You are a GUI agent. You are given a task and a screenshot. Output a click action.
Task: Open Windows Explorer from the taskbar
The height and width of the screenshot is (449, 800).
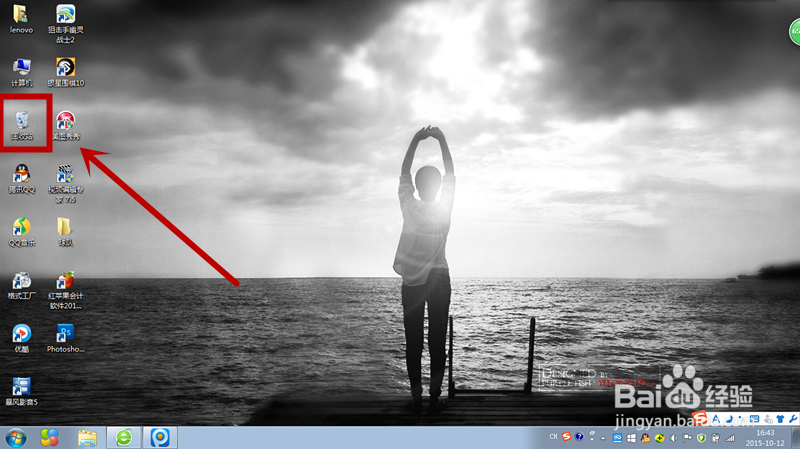click(x=87, y=438)
